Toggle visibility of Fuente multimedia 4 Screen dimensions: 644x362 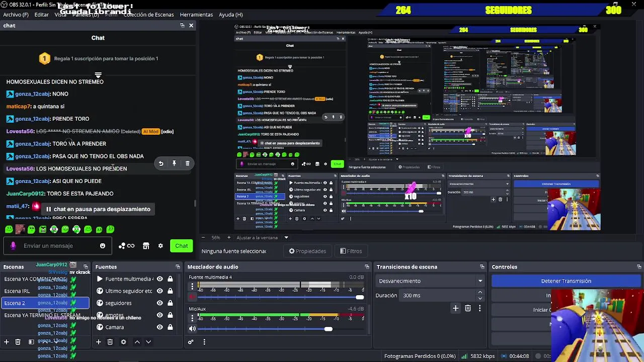pyautogui.click(x=159, y=279)
